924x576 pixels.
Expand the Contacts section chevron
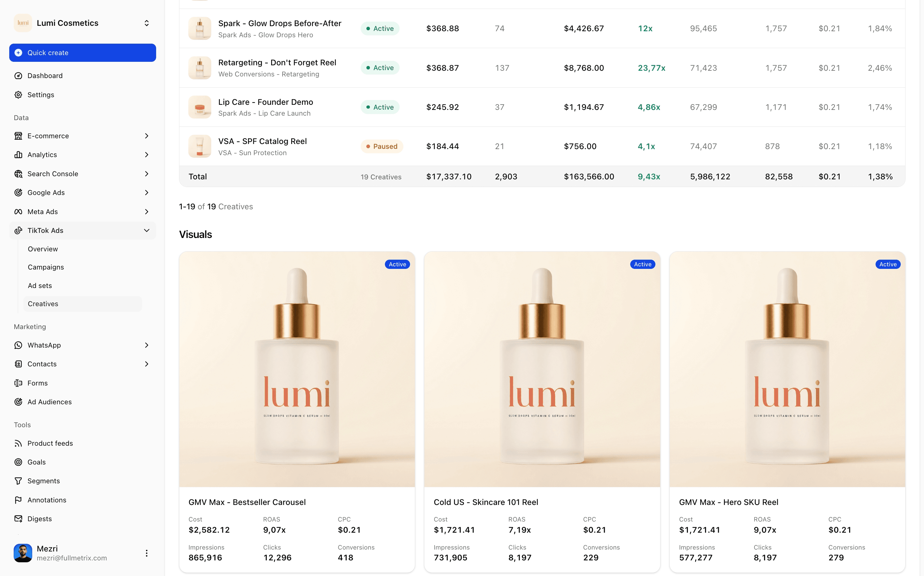coord(147,364)
